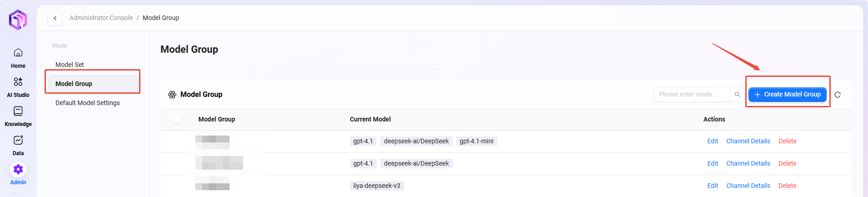Click the gpt-4.1-mini model tag

476,141
